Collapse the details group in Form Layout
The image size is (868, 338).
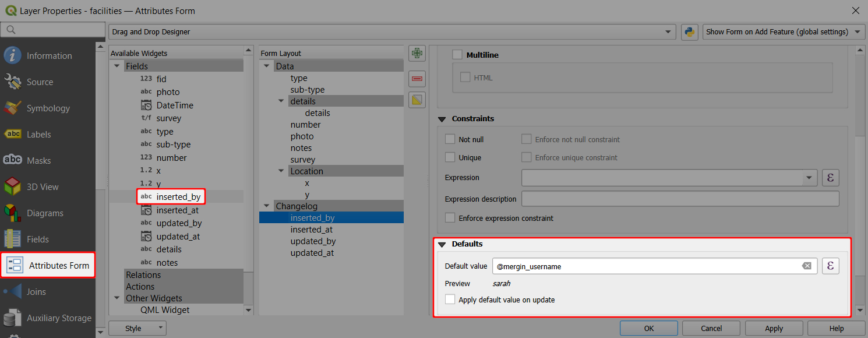coord(282,101)
